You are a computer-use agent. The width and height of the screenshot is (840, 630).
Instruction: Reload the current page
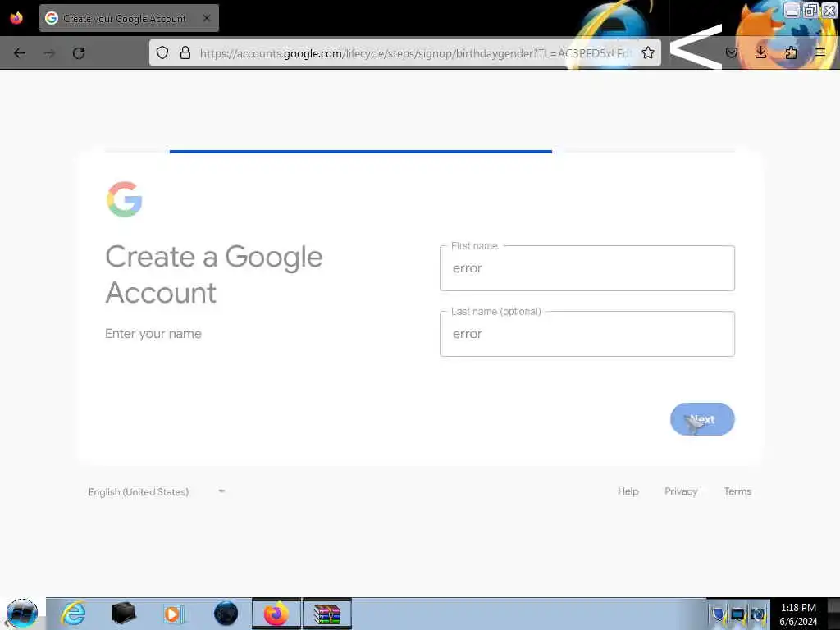[79, 53]
